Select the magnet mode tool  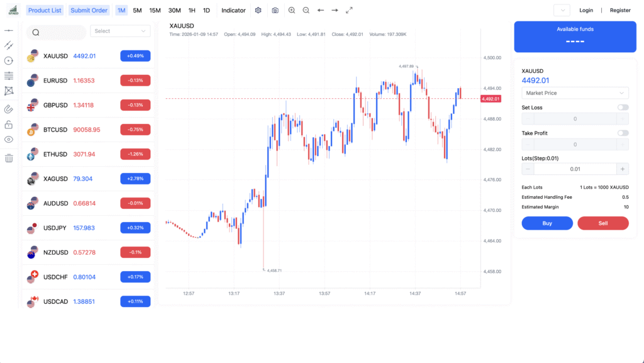pos(9,108)
